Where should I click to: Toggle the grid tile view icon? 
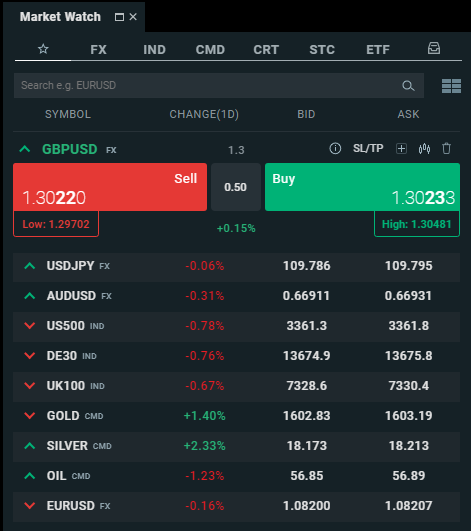[x=451, y=86]
